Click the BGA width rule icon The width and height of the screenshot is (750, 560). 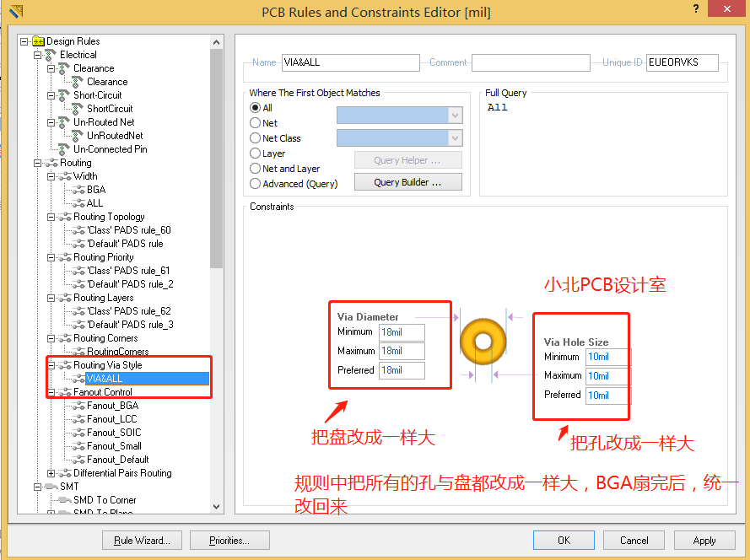pos(78,190)
